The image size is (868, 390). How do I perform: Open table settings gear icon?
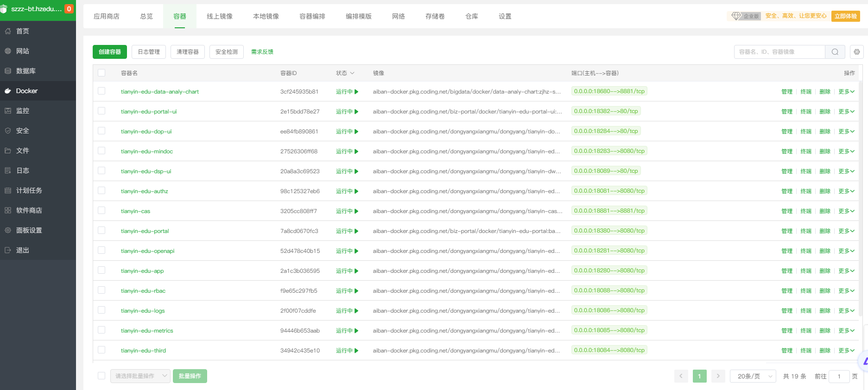coord(857,52)
